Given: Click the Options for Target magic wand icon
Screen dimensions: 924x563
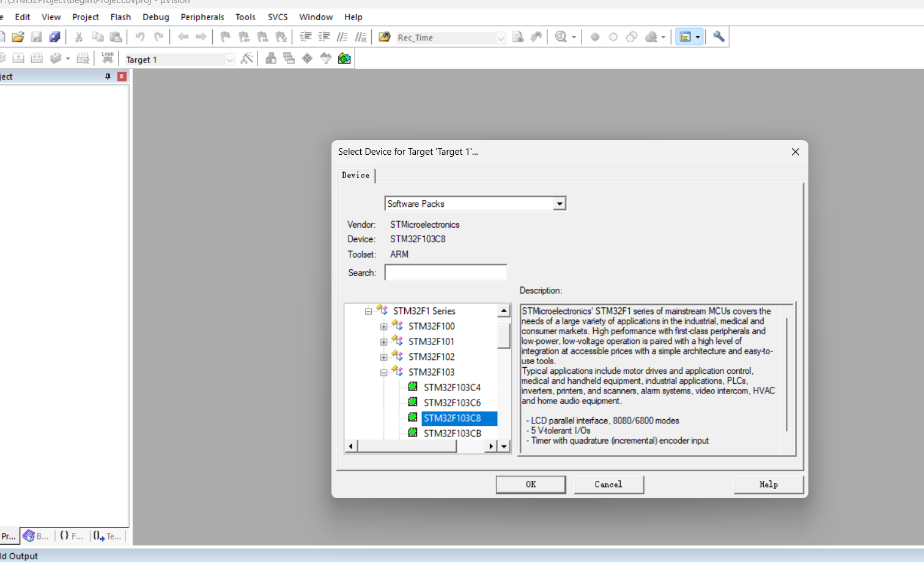Looking at the screenshot, I should [247, 59].
